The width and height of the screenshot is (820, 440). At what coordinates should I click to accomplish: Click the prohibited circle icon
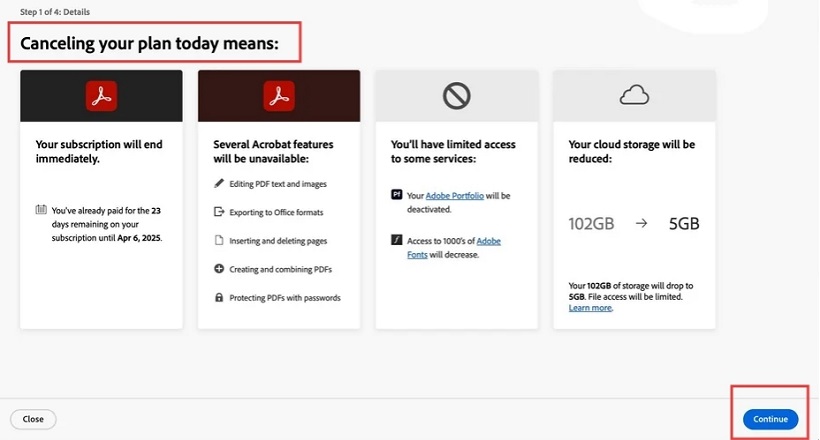pos(456,96)
